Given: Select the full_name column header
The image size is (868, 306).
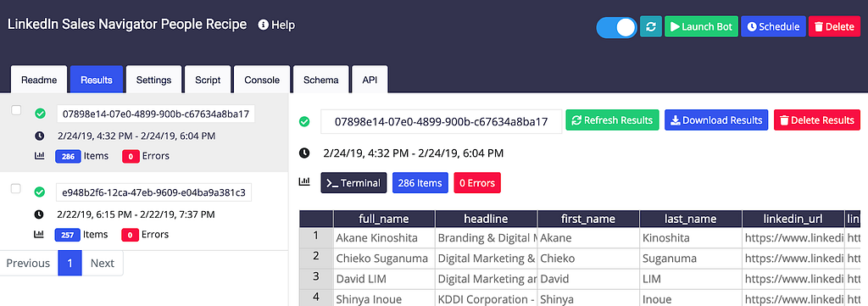Looking at the screenshot, I should coord(384,219).
